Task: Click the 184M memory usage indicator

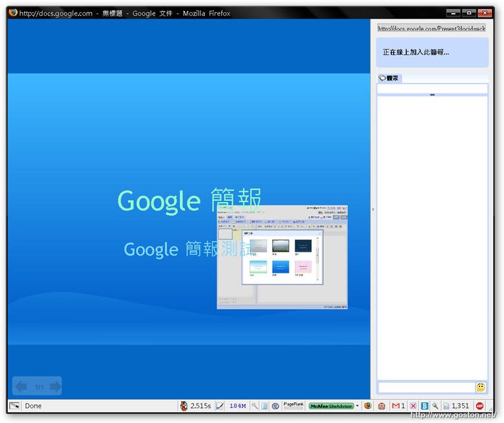Action: (238, 406)
